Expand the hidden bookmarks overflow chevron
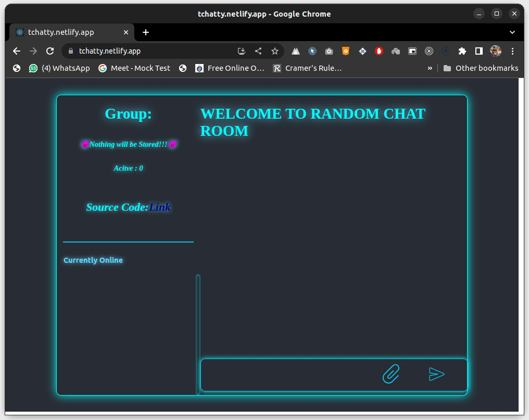529x420 pixels. pos(430,68)
